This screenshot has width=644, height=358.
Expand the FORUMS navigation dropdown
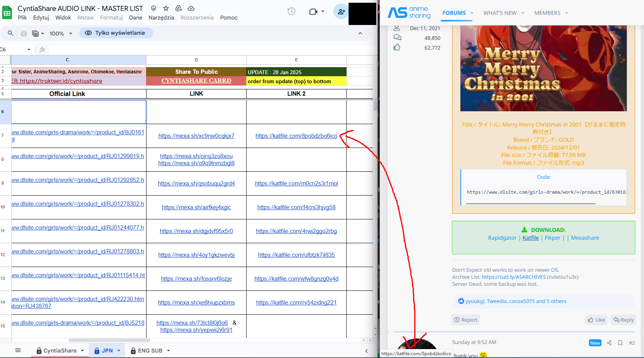[x=472, y=13]
